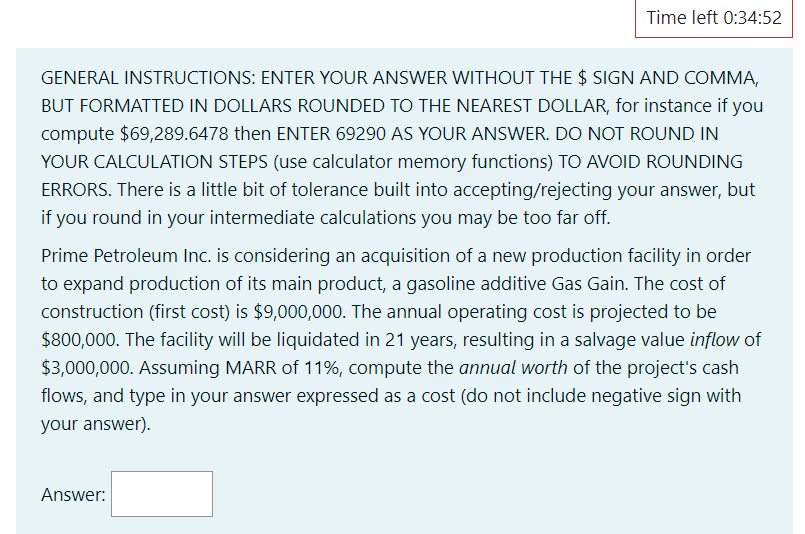Image resolution: width=805 pixels, height=534 pixels.
Task: Select the italic word 'inflow'
Action: (x=714, y=340)
